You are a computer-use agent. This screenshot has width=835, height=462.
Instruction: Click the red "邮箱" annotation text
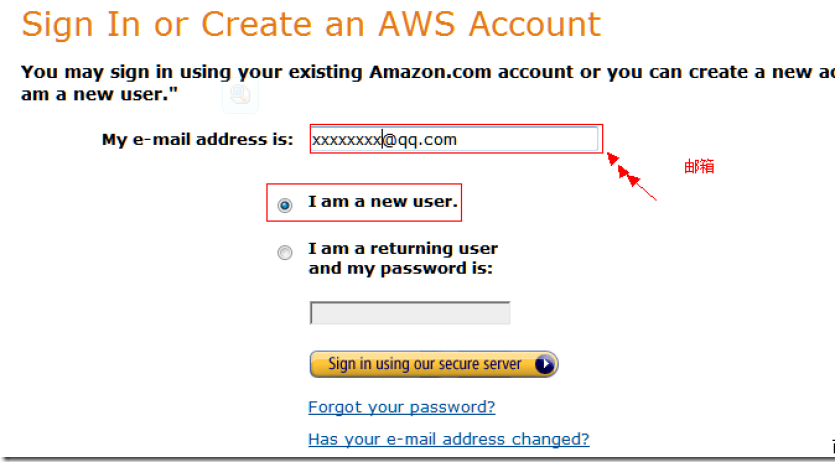pos(699,167)
